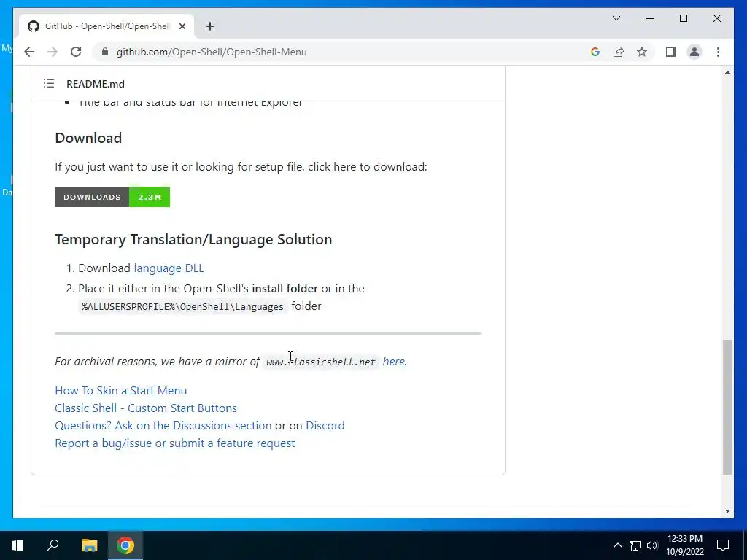
Task: Click the address bar URL
Action: tap(212, 52)
